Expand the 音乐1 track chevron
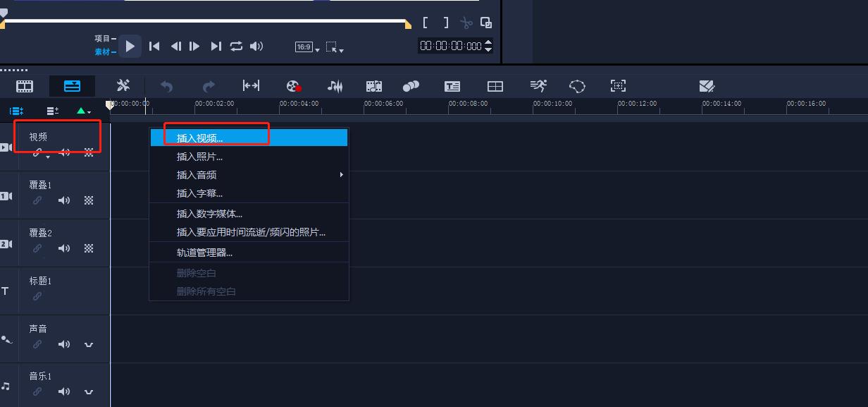The image size is (868, 407). point(89,391)
